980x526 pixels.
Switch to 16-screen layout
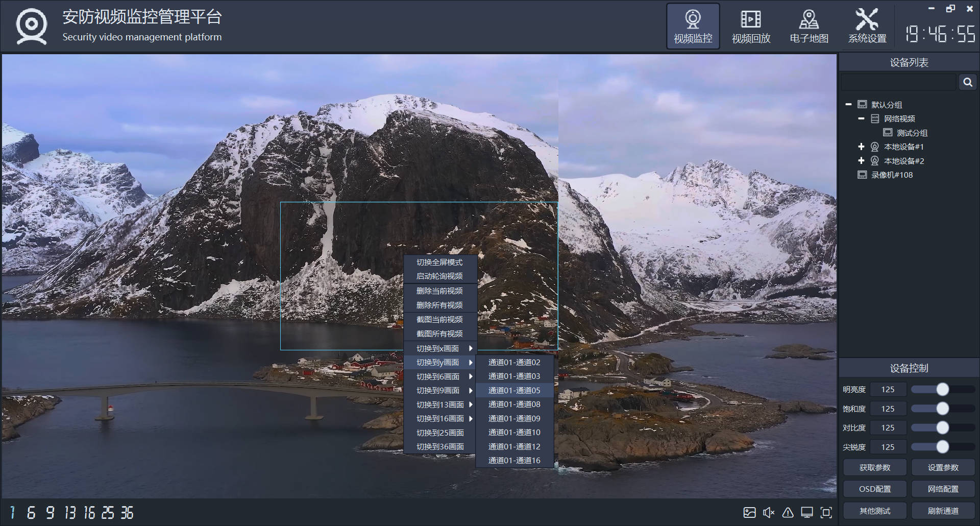pos(89,512)
